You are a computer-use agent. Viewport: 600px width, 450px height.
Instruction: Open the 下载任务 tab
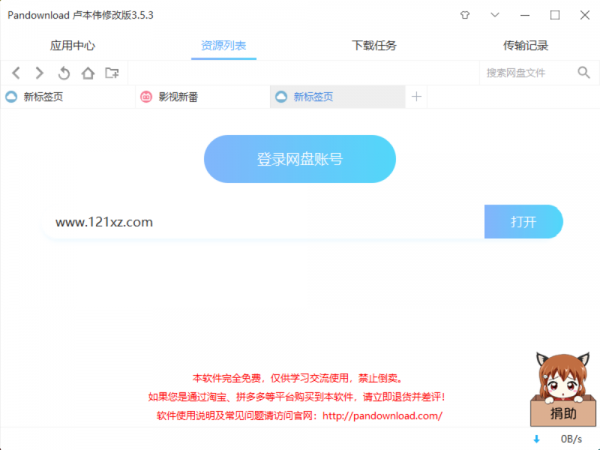click(374, 46)
